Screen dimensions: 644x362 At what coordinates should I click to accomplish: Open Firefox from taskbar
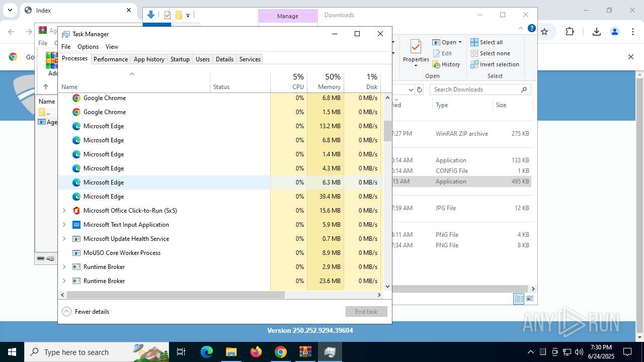coord(256,352)
